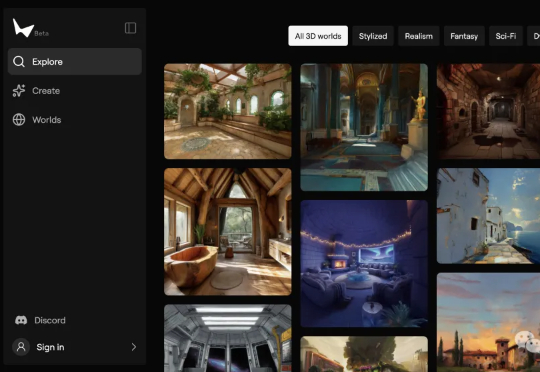Open the cathedral with golden statue world

(364, 127)
